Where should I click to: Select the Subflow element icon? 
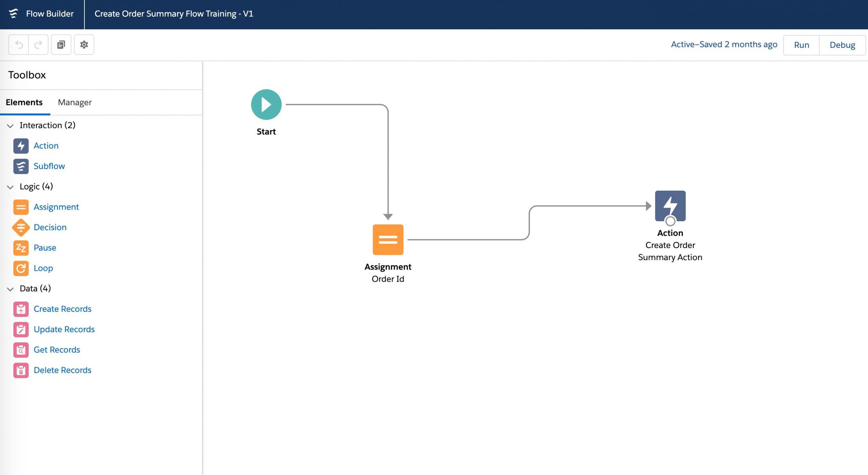21,166
